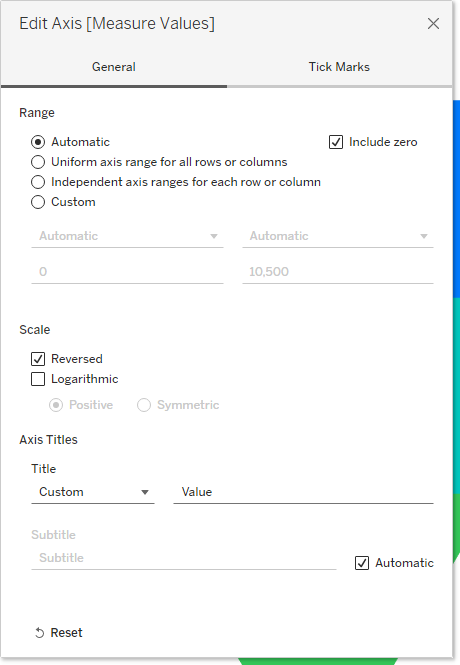
Task: Open the right Automatic range end dropdown
Action: pyautogui.click(x=337, y=236)
